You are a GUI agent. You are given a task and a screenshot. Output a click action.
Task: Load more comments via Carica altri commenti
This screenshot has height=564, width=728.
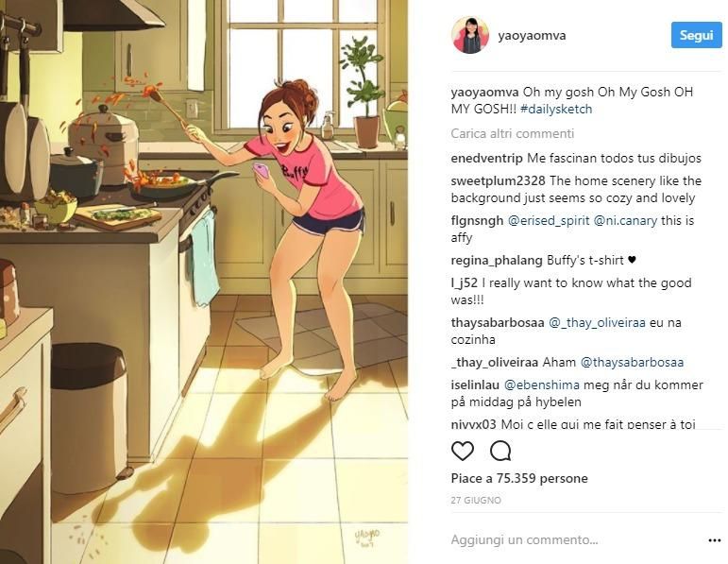tap(513, 134)
